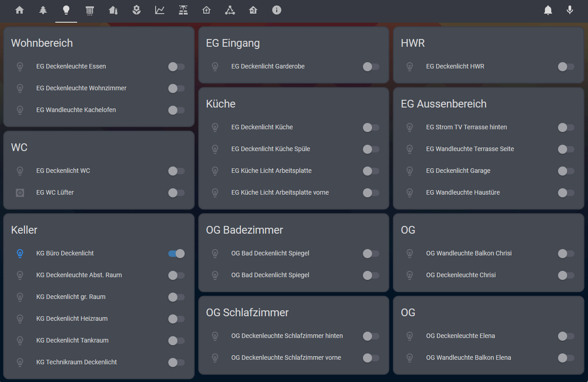Click bulb icon of KG Deckenlicht Heizraum

click(x=20, y=319)
